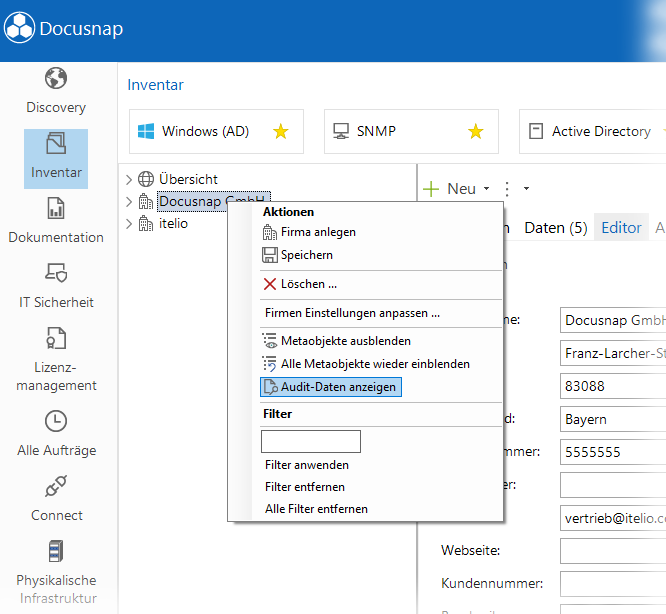Image resolution: width=666 pixels, height=614 pixels.
Task: Open the Connect plug icon
Action: click(x=56, y=486)
